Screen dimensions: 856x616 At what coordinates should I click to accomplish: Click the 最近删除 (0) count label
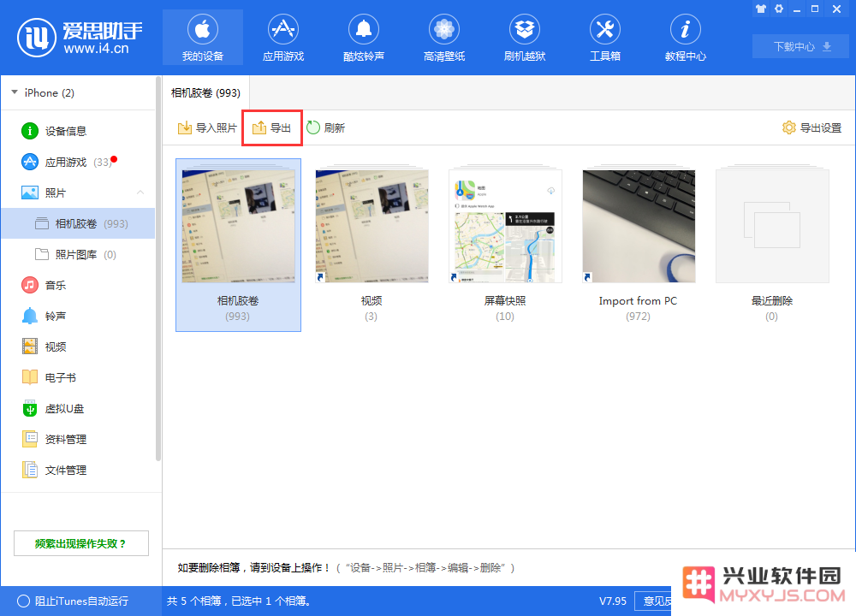point(771,317)
